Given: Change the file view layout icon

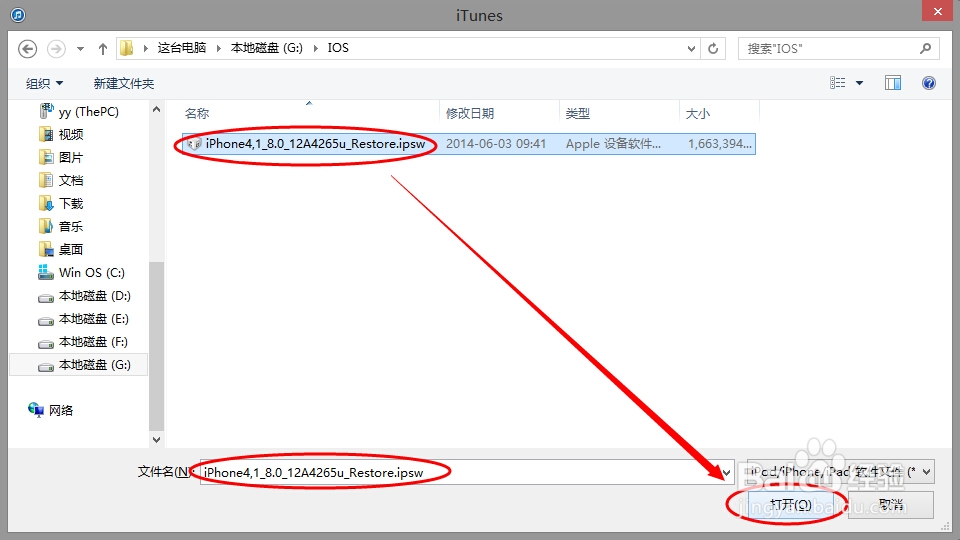Looking at the screenshot, I should click(838, 83).
